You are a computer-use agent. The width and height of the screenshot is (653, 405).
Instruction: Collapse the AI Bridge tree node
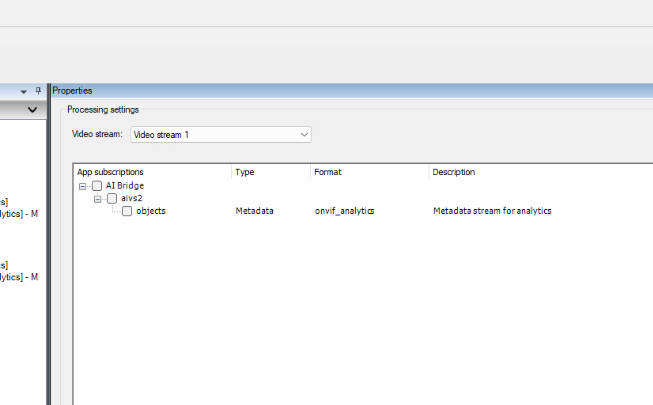82,186
